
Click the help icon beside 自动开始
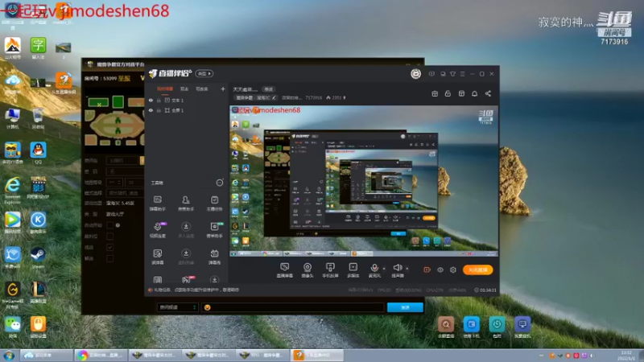coord(118,225)
